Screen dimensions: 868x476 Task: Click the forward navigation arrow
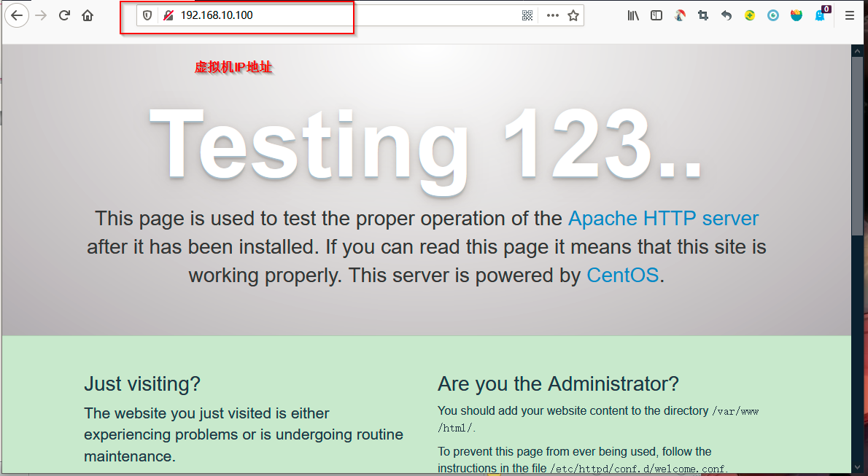tap(41, 15)
